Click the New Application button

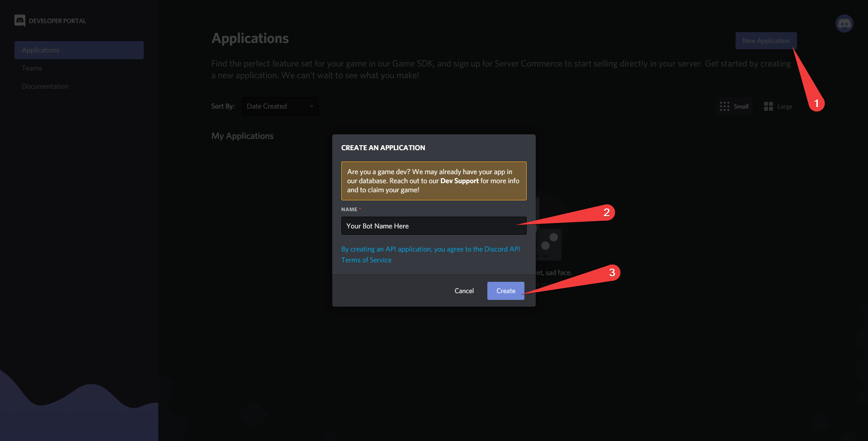point(766,41)
